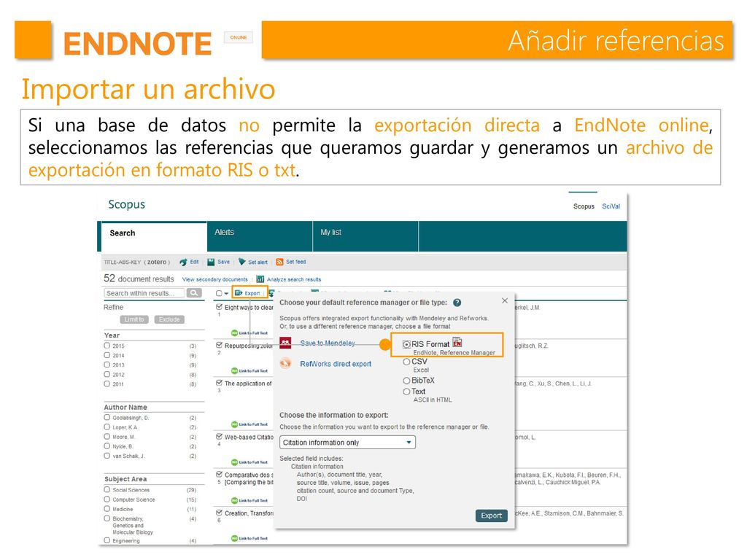
Task: Click the Subject Area heading
Action: (x=125, y=479)
